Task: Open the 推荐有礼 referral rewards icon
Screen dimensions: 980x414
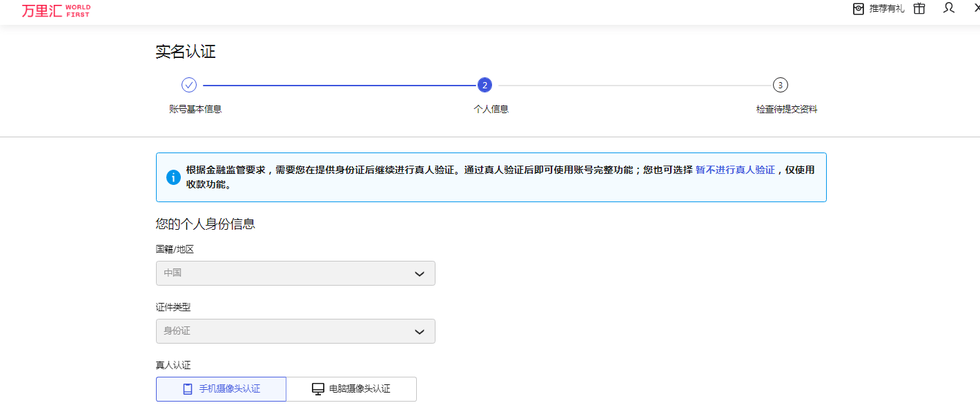Action: [858, 9]
